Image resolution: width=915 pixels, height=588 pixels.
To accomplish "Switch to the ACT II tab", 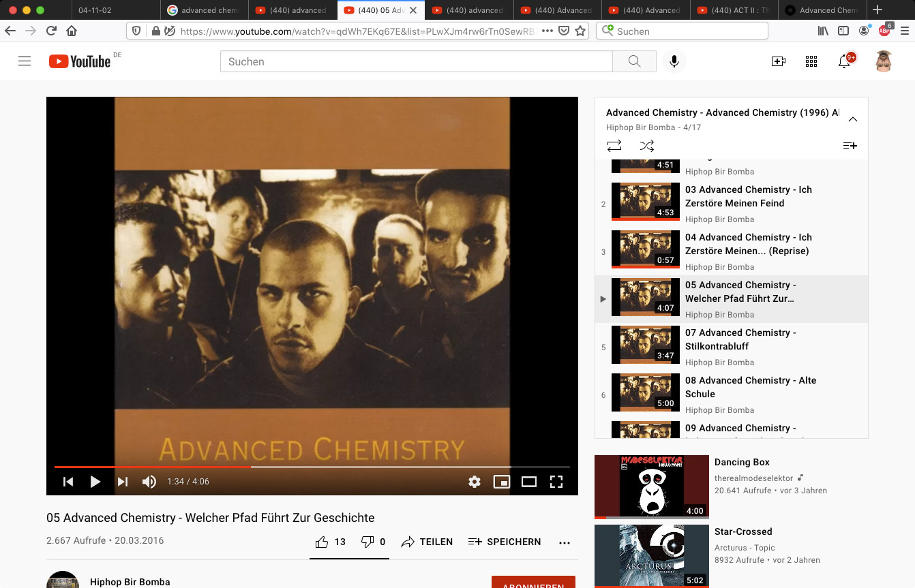I will pos(734,10).
